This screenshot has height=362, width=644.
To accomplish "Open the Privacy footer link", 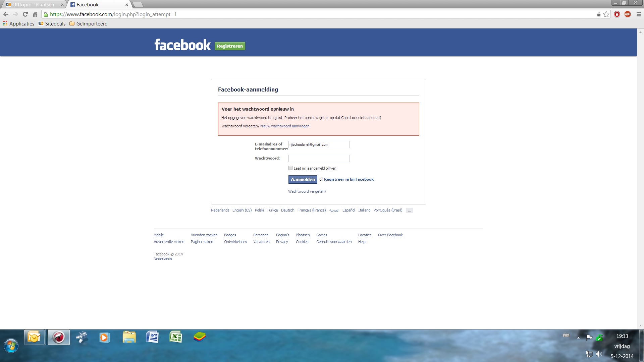I will pyautogui.click(x=282, y=242).
